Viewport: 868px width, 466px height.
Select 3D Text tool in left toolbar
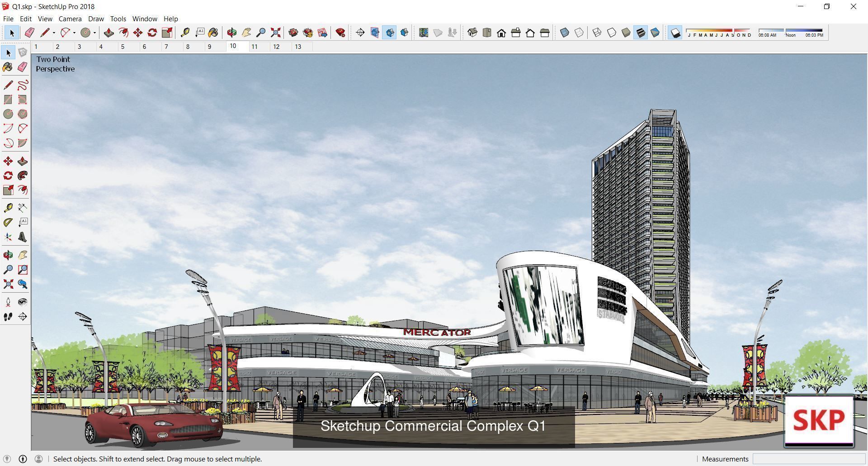pos(23,237)
